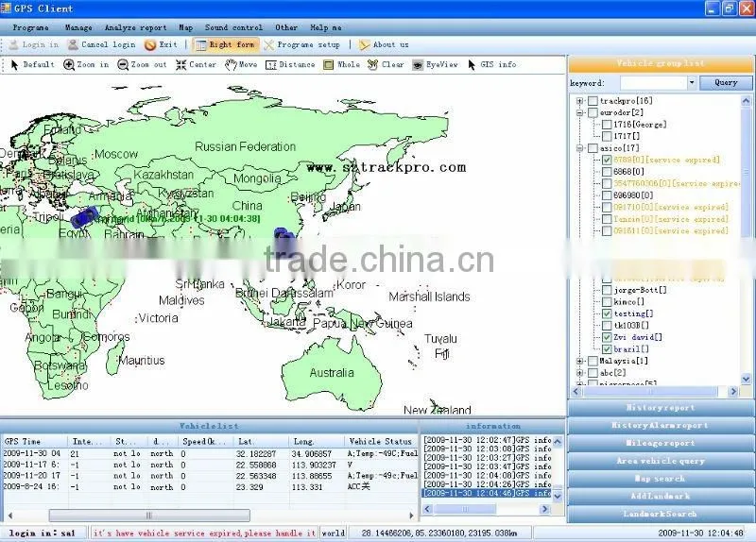Uncheck the brazil[] vehicle checkbox
This screenshot has height=542, width=756.
pos(607,349)
